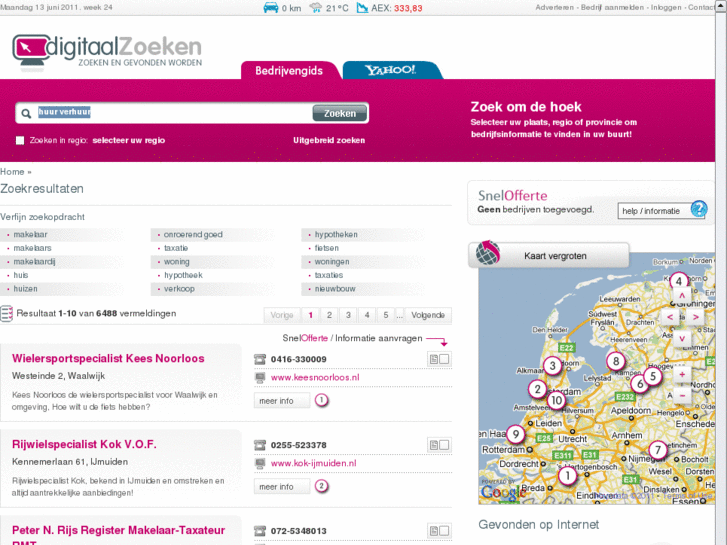Click the Inloggen link
This screenshot has width=727, height=545.
tap(666, 7)
